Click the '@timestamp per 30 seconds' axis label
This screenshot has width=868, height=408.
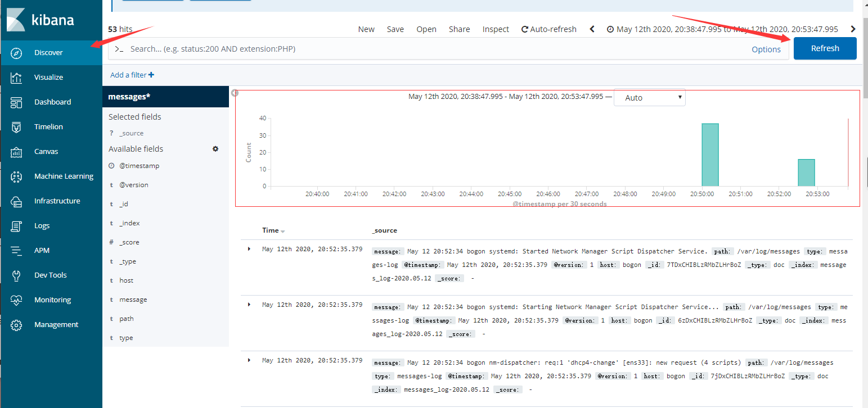pyautogui.click(x=560, y=204)
